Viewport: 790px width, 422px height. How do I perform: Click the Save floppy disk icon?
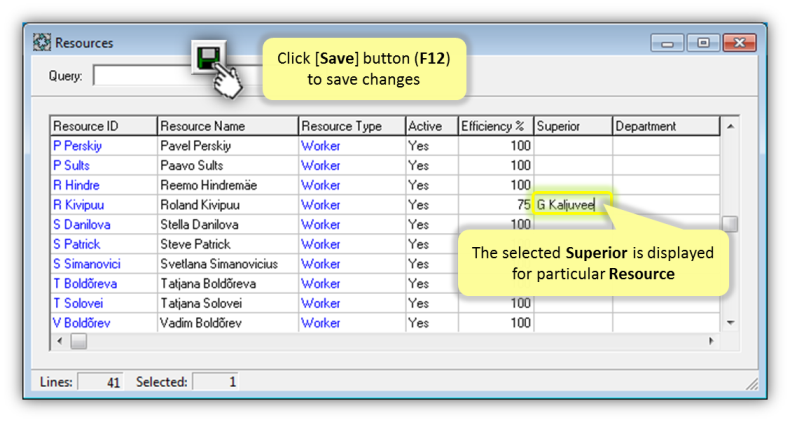pyautogui.click(x=208, y=57)
